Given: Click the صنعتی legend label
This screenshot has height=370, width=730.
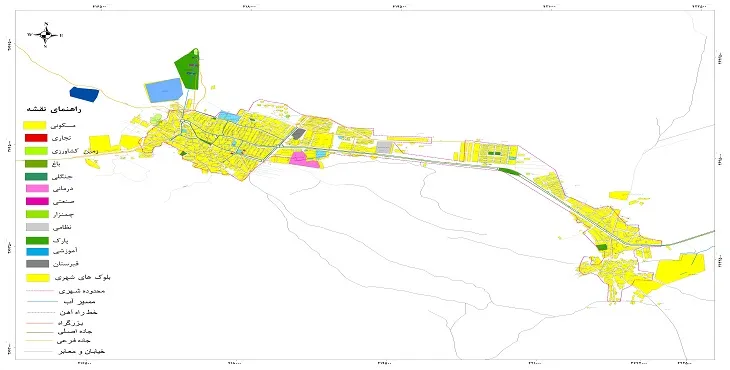Looking at the screenshot, I should 64,202.
